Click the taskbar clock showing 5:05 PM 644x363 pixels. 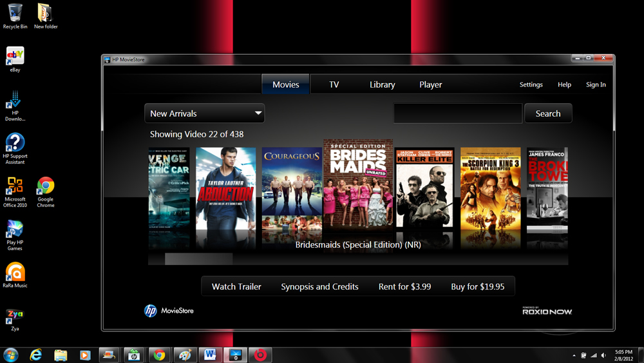[x=623, y=355]
